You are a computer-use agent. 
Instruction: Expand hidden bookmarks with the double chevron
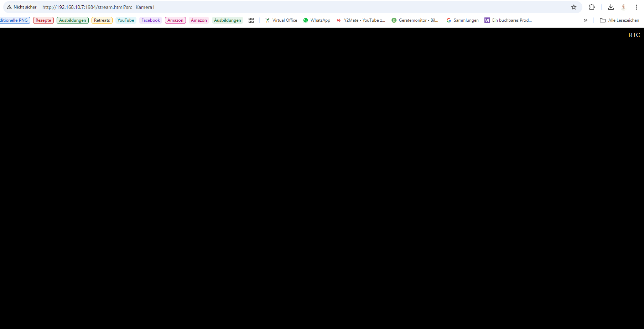click(585, 20)
